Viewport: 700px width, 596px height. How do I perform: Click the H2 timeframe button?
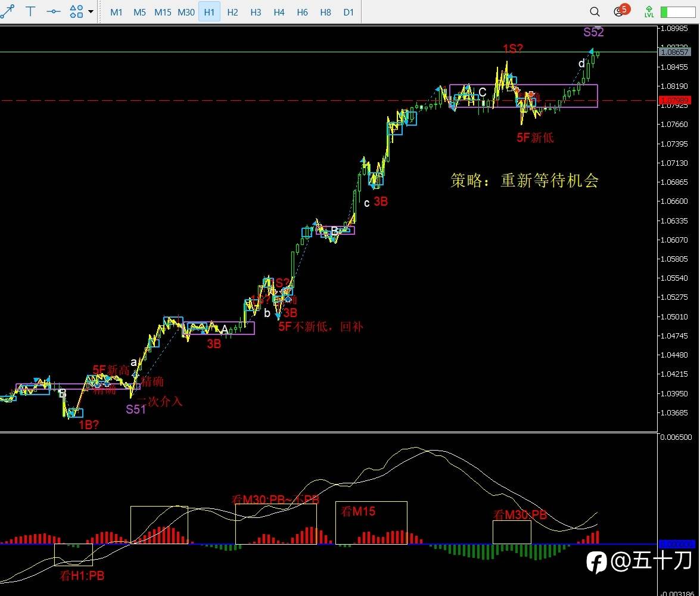coord(232,12)
